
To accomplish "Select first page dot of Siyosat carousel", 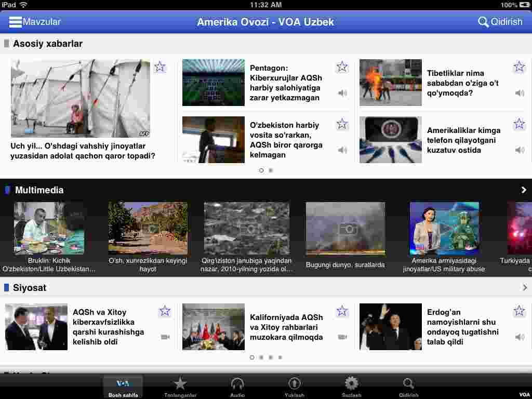I will [x=252, y=357].
